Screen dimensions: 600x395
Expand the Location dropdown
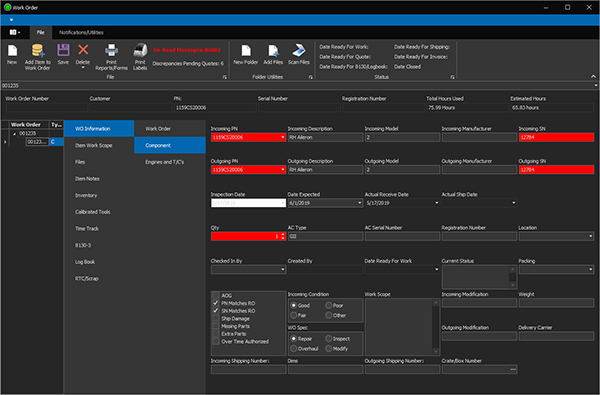click(590, 237)
